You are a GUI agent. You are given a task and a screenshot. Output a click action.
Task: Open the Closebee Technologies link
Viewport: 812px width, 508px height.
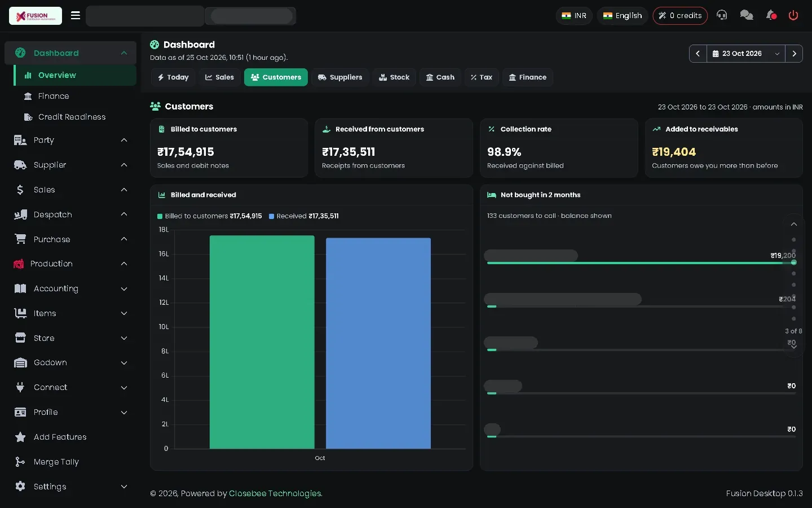(275, 493)
